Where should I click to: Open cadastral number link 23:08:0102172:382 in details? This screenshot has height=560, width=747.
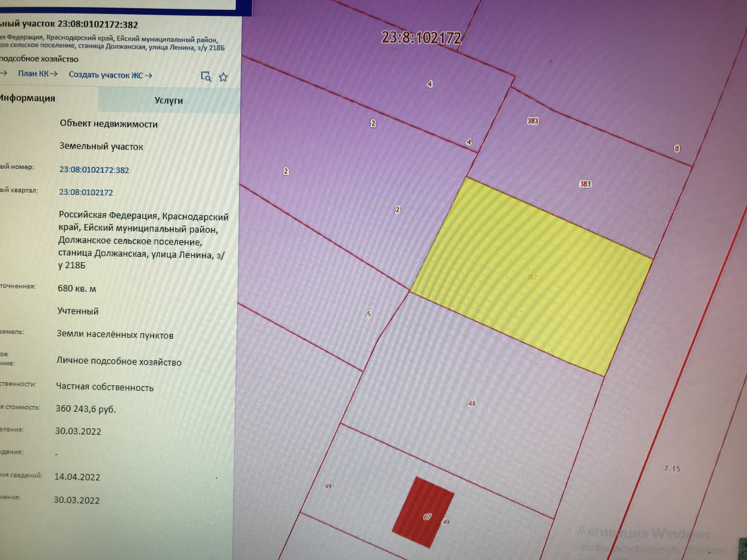pos(94,170)
